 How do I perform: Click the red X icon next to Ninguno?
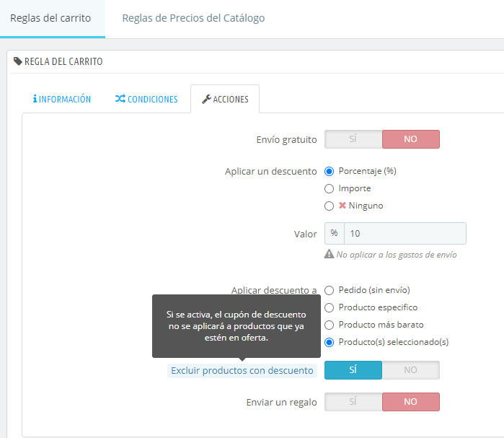(342, 206)
